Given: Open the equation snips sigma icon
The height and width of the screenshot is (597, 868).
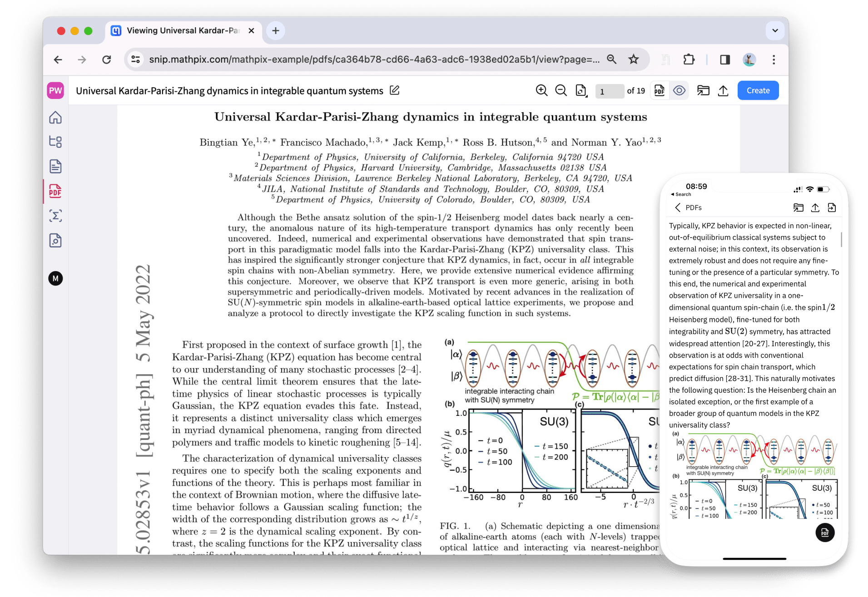Looking at the screenshot, I should [x=55, y=216].
